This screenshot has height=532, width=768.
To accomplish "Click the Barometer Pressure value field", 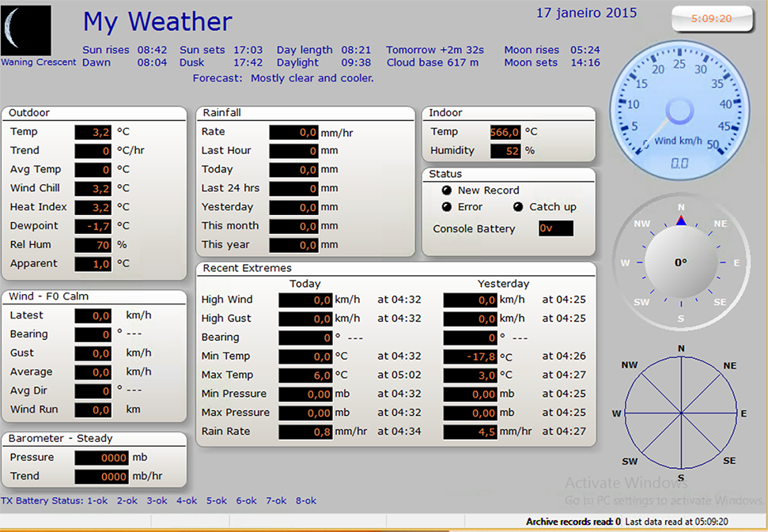I will click(101, 457).
